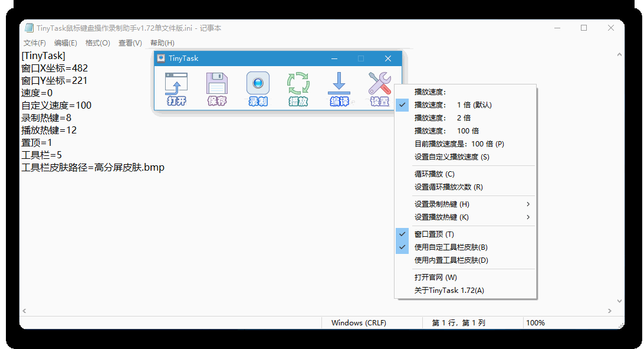This screenshot has width=644, height=349.
Task: Click the 编译 (Compile) download-arrow icon
Action: pyautogui.click(x=339, y=89)
